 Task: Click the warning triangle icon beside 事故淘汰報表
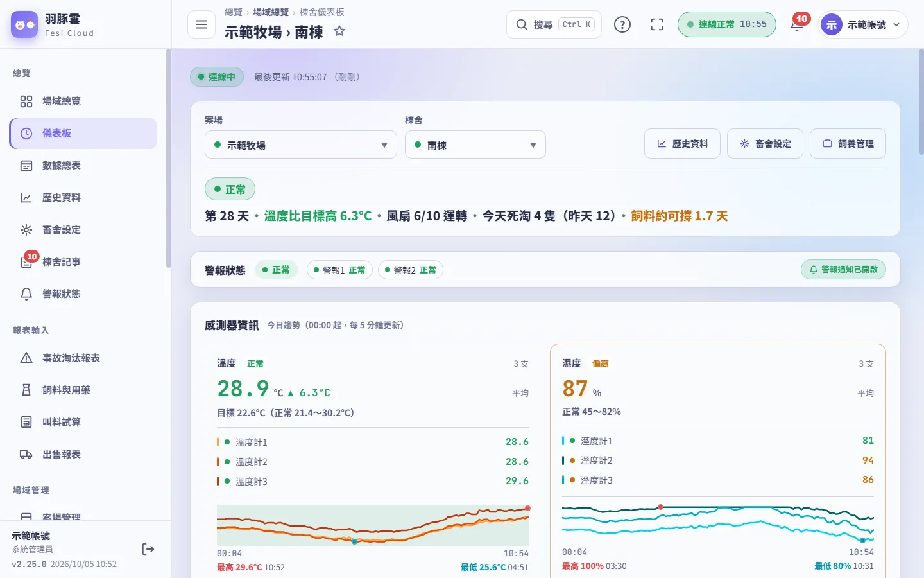pyautogui.click(x=26, y=358)
